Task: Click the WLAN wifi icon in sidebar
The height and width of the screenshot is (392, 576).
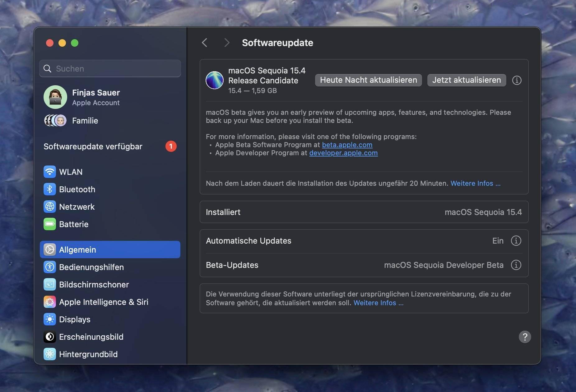Action: click(x=50, y=172)
